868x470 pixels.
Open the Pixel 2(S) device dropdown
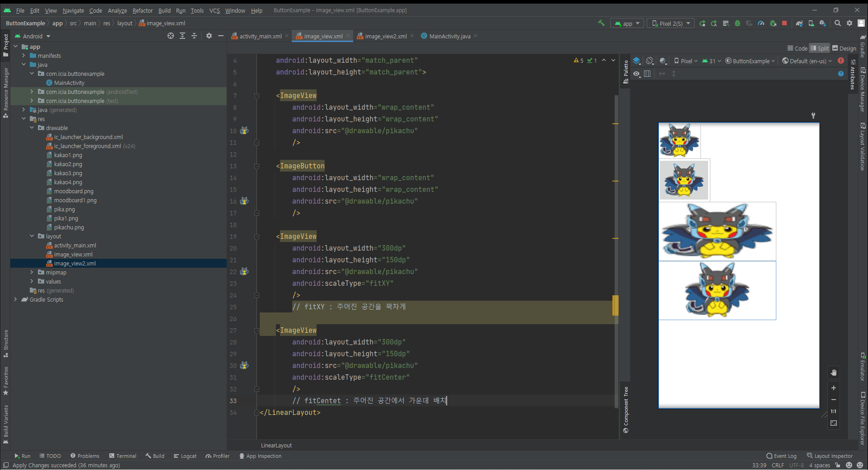(x=671, y=23)
